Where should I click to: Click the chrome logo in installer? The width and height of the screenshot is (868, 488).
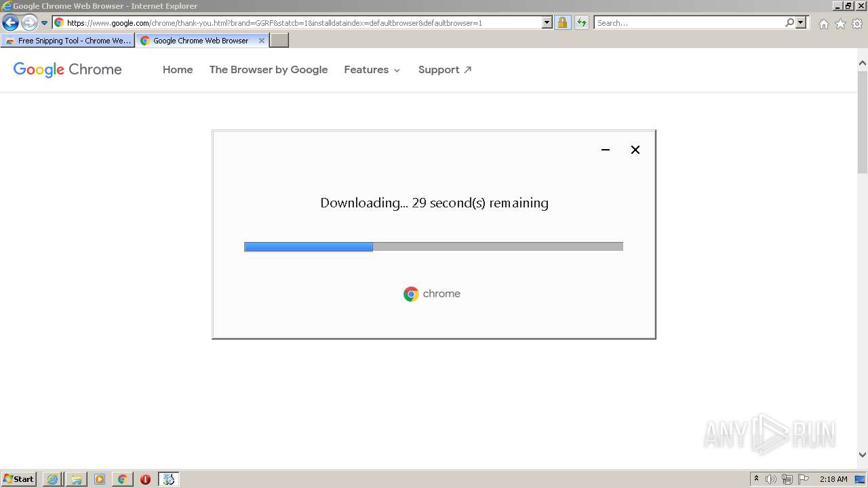coord(432,293)
